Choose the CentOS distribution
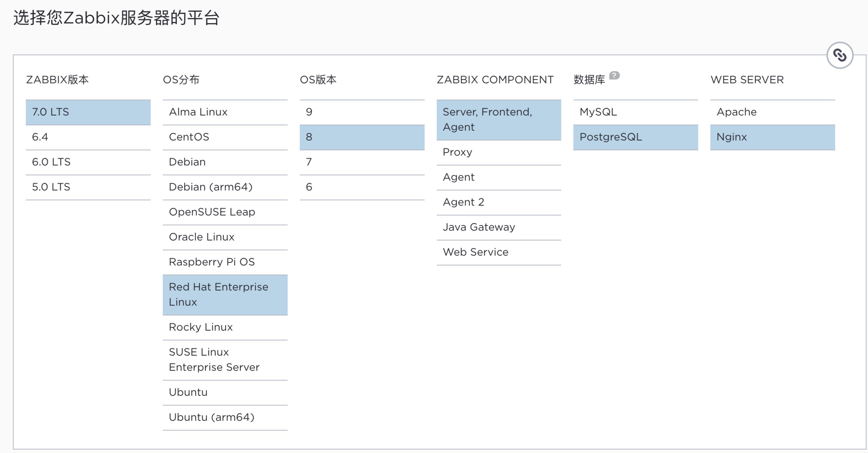The image size is (868, 453). (x=225, y=137)
